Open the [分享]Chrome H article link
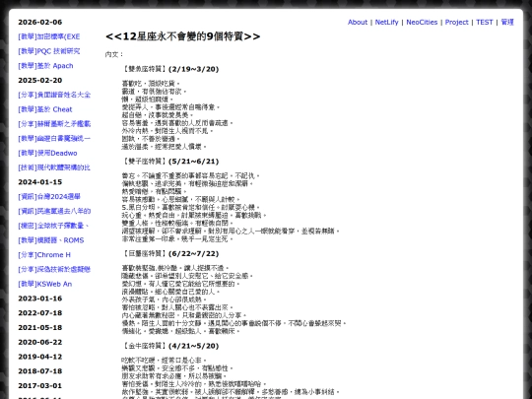 click(x=44, y=255)
